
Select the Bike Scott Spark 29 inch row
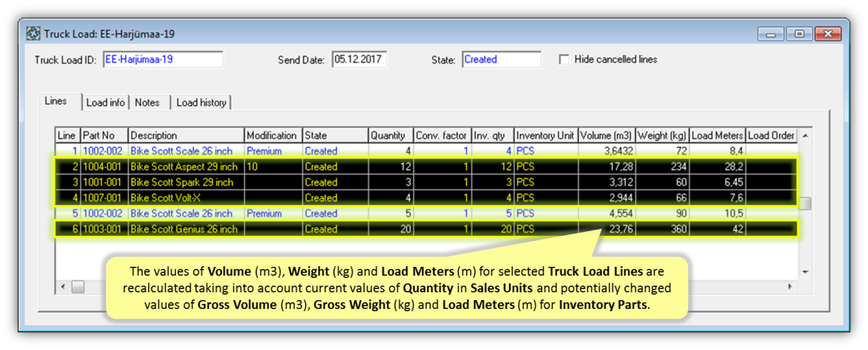pyautogui.click(x=426, y=182)
